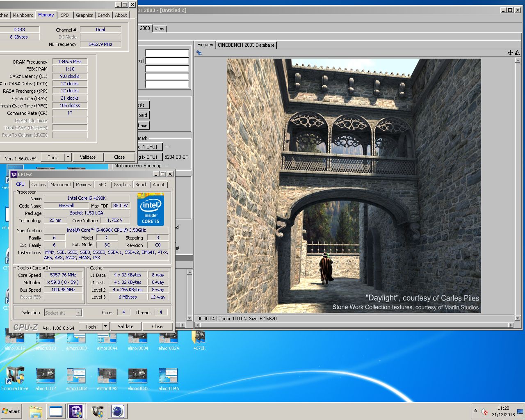This screenshot has height=420, width=525.
Task: Select the elmor0046 desktop icon
Action: click(x=169, y=379)
